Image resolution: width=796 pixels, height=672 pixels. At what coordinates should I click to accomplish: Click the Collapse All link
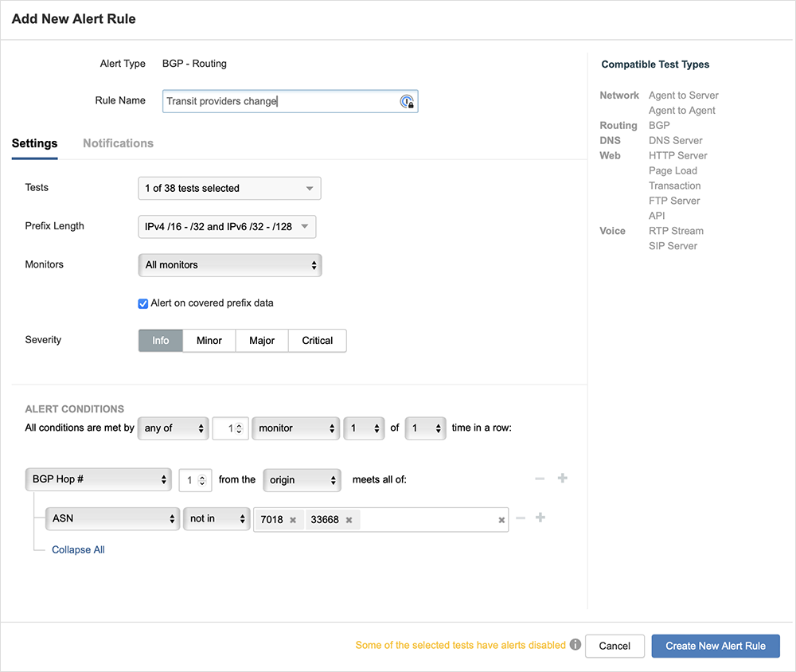(77, 549)
